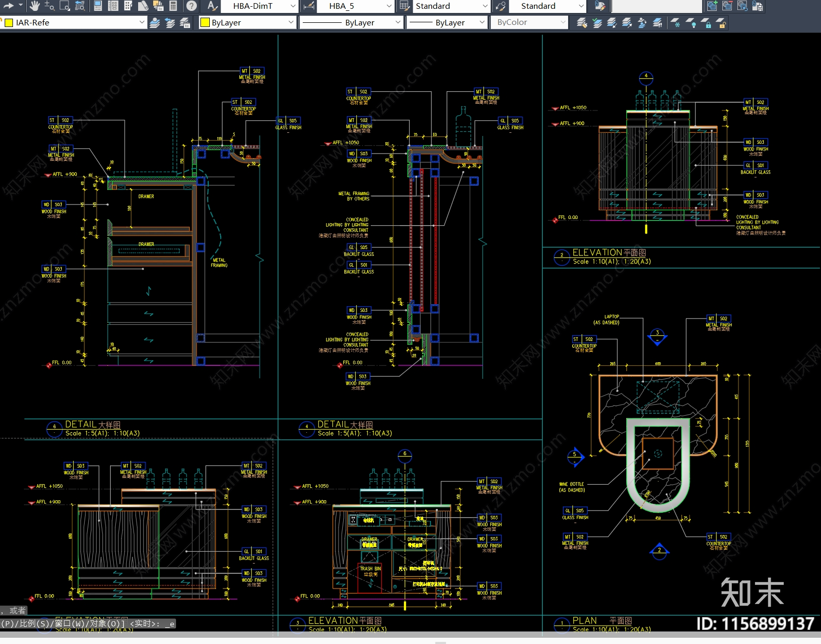This screenshot has height=644, width=821.
Task: Click the Zoom Window tool icon
Action: [x=65, y=6]
